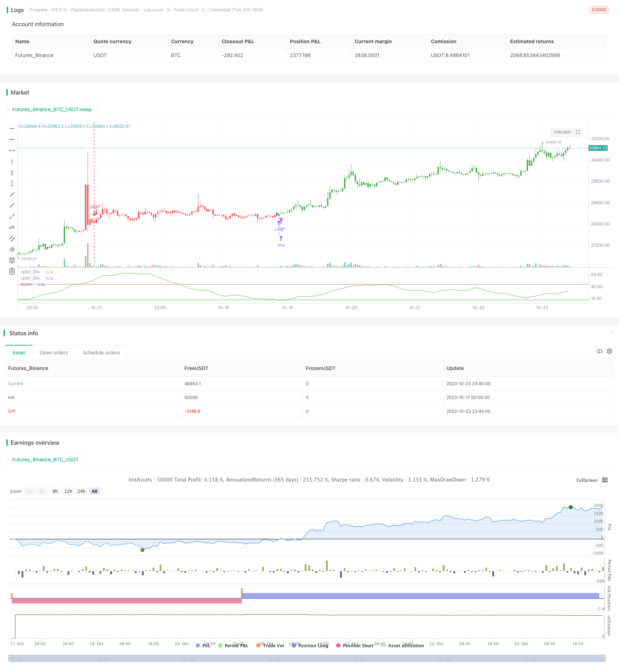Set zoom range to 12h

pyautogui.click(x=68, y=491)
